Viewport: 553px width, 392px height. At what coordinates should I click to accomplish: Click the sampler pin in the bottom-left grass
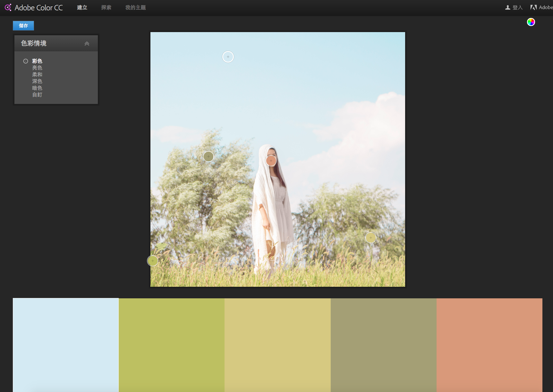152,261
